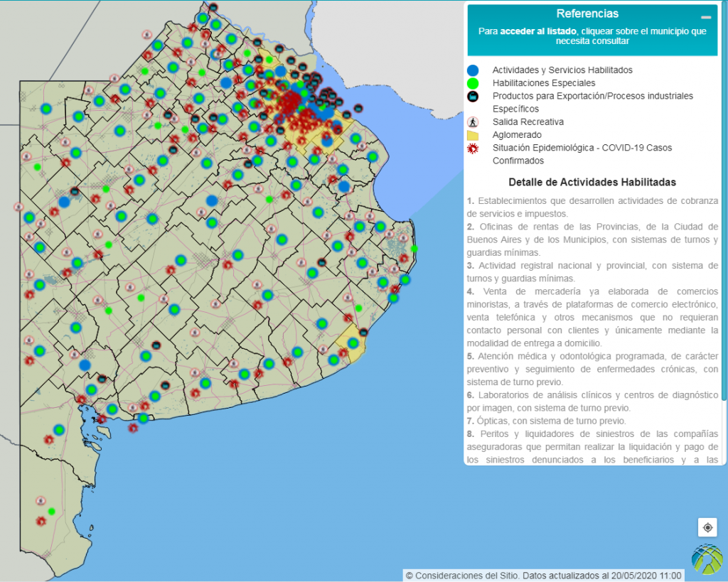The height and width of the screenshot is (582, 728).
Task: Click the red COVID marker offshore near Bahía Blanca coast
Action: [x=133, y=428]
